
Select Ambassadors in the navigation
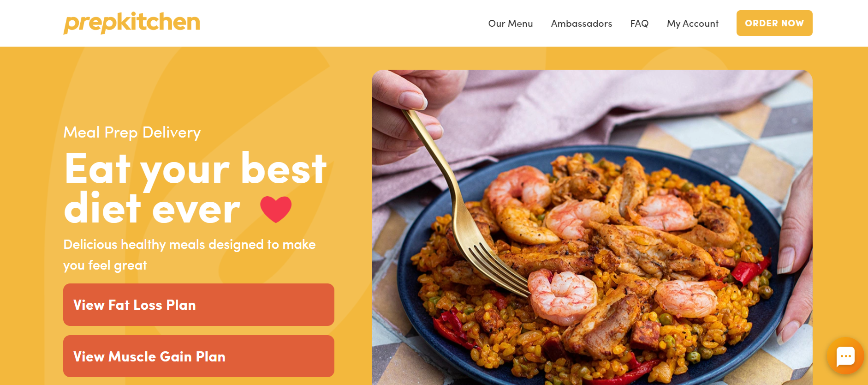(582, 24)
